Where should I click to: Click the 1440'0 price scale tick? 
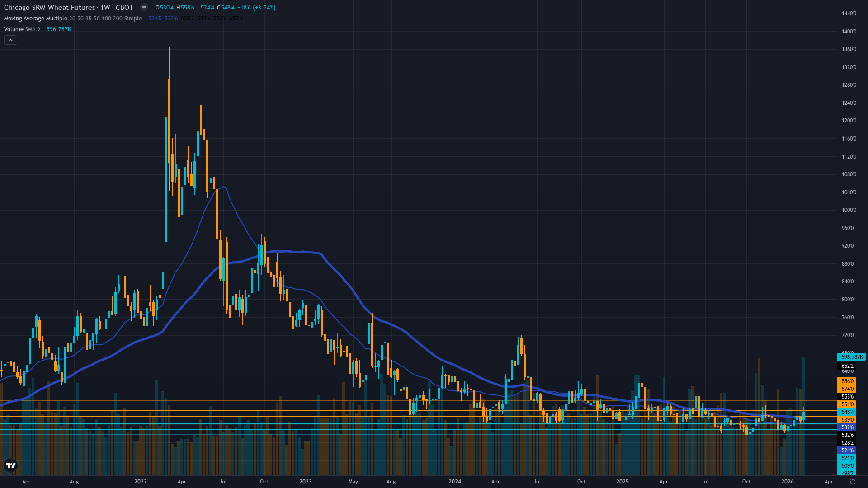pos(849,14)
